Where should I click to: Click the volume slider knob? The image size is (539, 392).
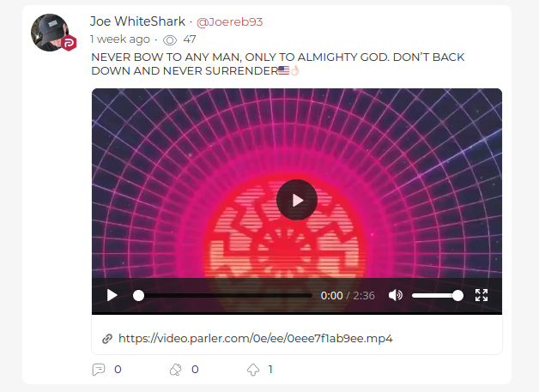coord(457,295)
